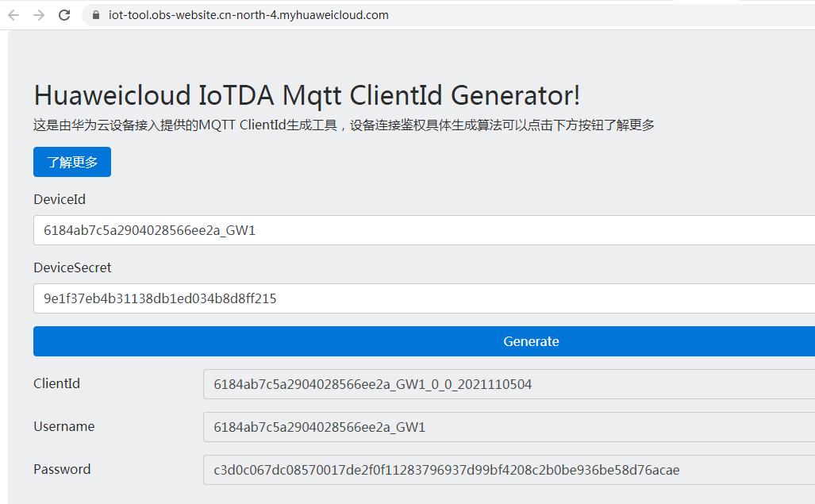Click the Username label
This screenshot has width=815, height=504.
point(64,426)
